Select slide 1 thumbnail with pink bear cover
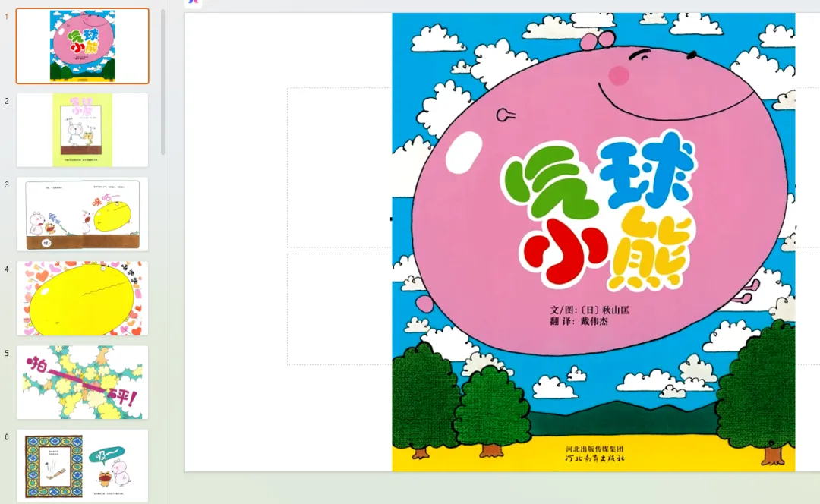The image size is (820, 504). [83, 46]
